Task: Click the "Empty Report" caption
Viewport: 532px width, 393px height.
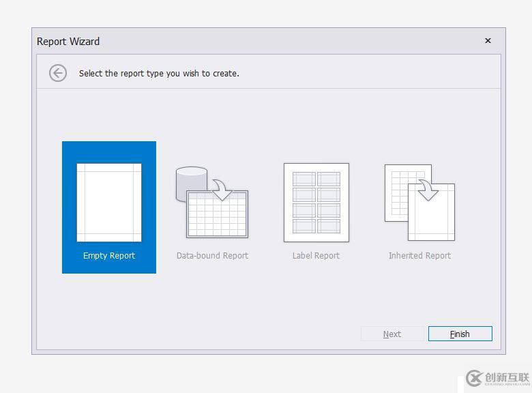Action: (x=109, y=256)
